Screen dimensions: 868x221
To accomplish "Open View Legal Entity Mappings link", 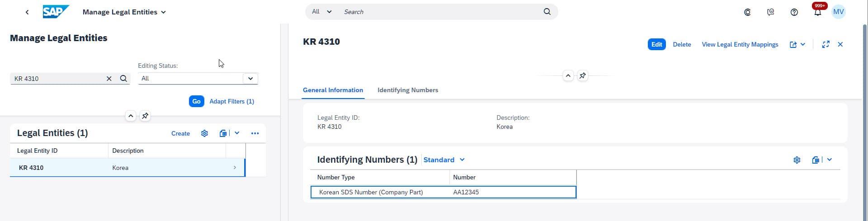I will (x=740, y=44).
